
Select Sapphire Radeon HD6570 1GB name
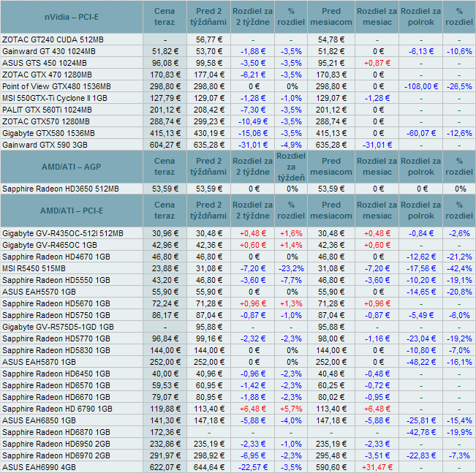coord(56,385)
